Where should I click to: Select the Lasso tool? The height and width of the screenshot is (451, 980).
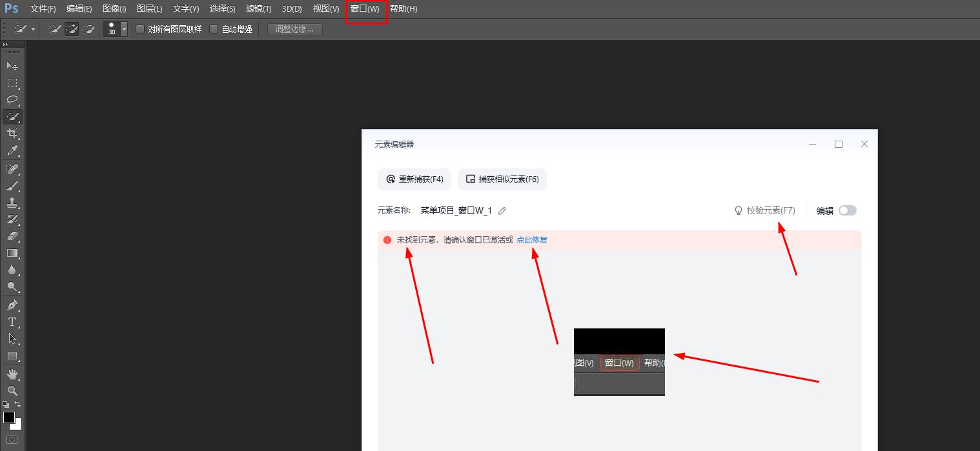12,99
